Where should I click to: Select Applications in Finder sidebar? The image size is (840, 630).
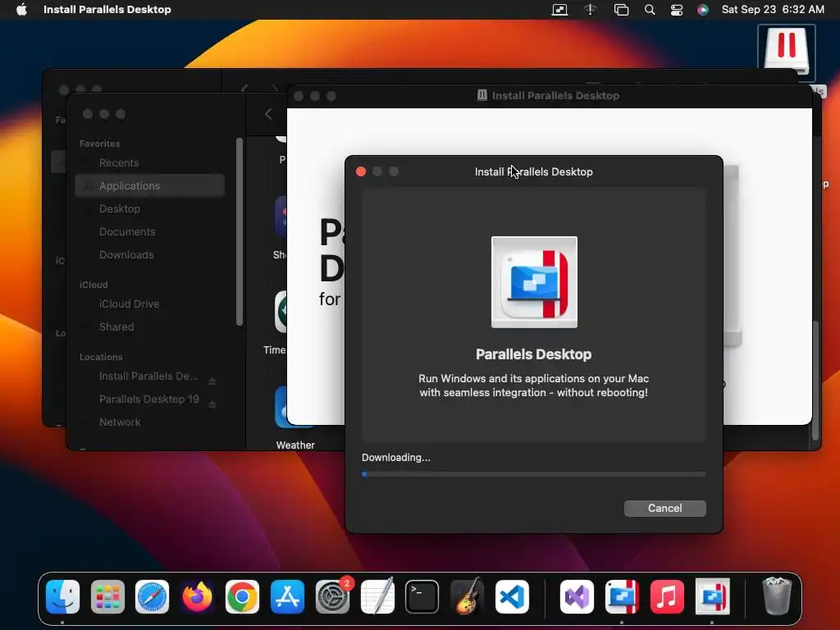point(149,186)
